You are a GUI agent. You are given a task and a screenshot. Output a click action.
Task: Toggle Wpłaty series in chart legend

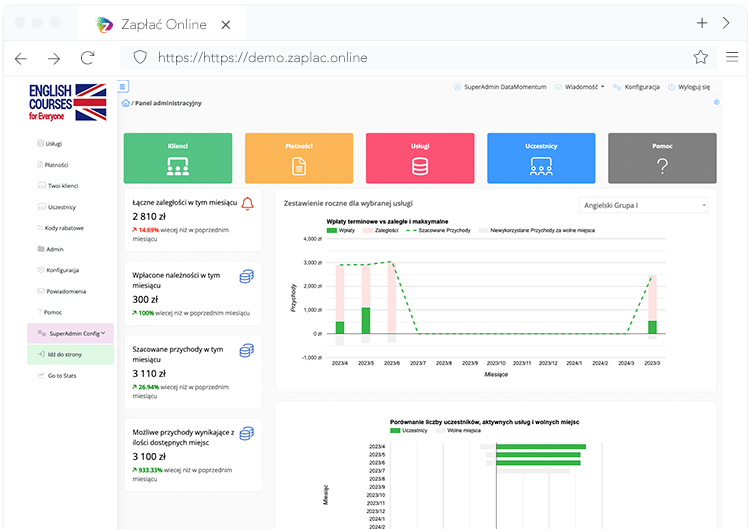click(340, 231)
